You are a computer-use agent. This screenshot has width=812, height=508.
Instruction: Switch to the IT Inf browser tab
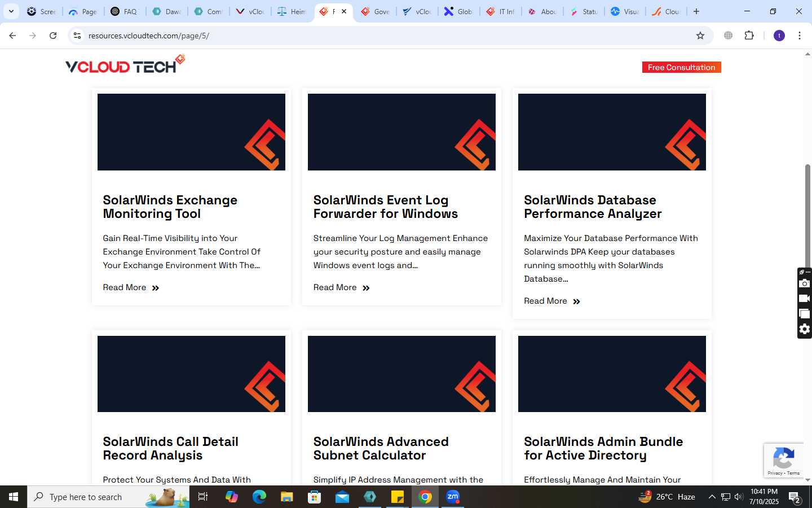tap(500, 11)
